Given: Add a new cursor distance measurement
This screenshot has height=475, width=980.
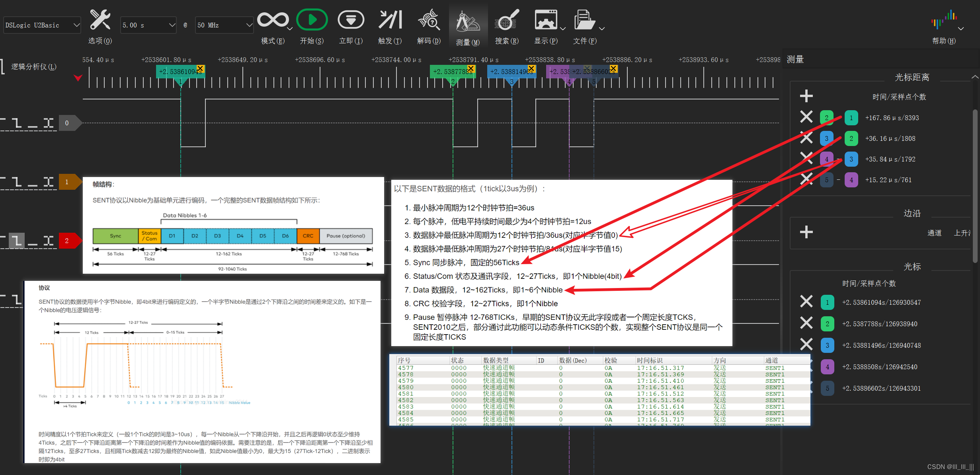Looking at the screenshot, I should coord(806,96).
